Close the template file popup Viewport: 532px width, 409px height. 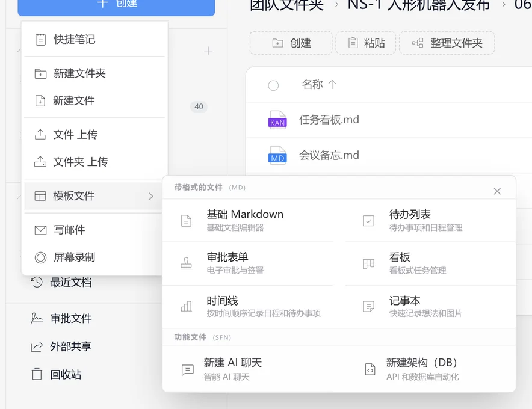pyautogui.click(x=497, y=191)
